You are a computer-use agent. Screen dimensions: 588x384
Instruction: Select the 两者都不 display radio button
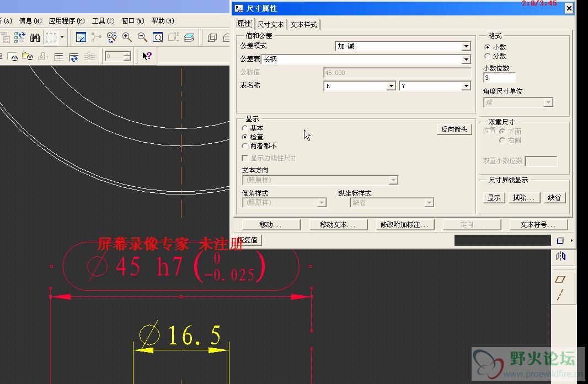pos(244,146)
